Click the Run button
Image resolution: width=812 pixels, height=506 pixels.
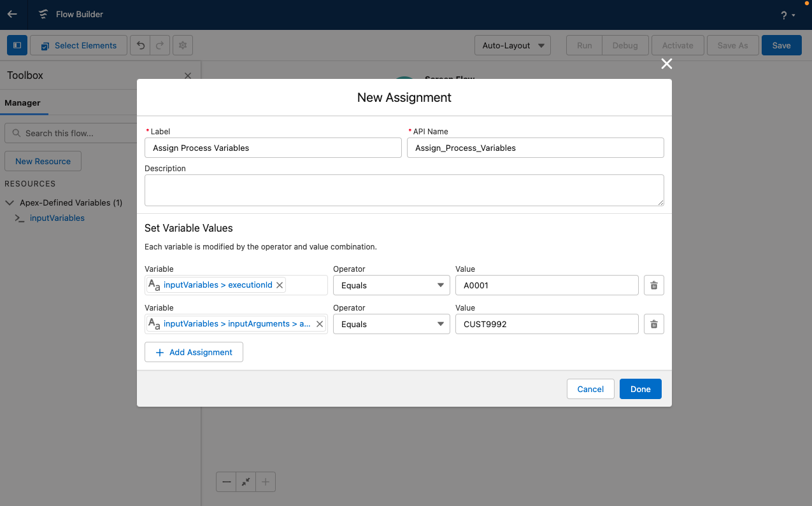point(584,45)
